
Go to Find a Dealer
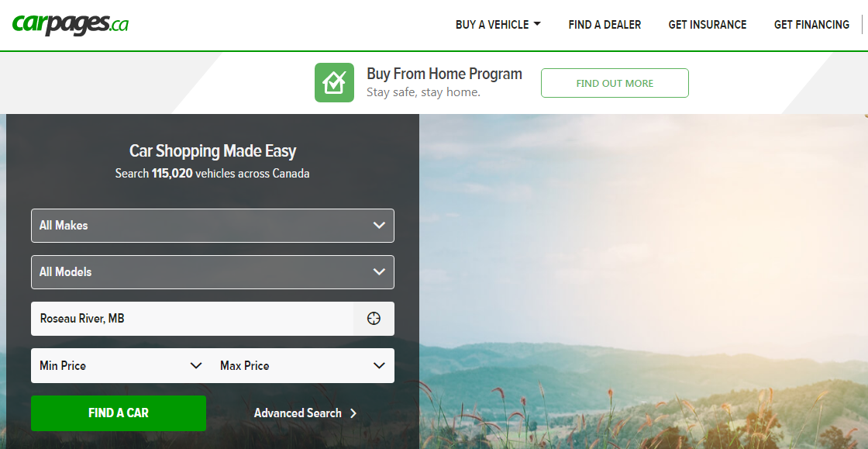point(604,25)
